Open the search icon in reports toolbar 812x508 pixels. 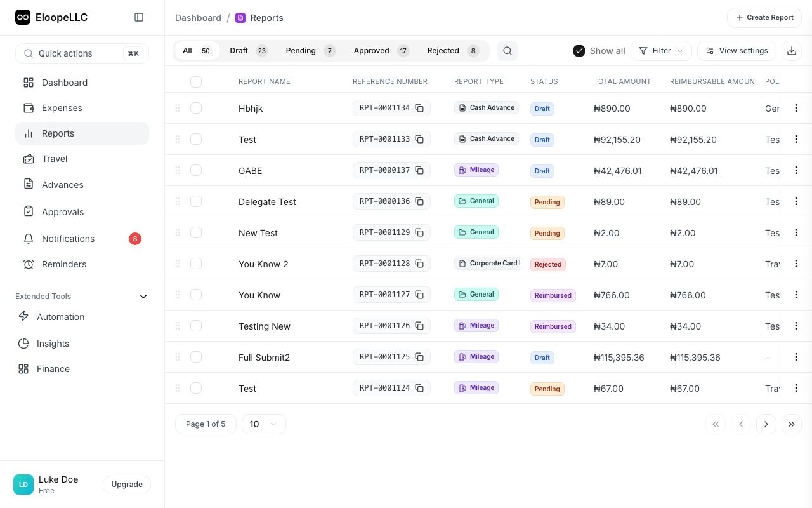tap(507, 51)
